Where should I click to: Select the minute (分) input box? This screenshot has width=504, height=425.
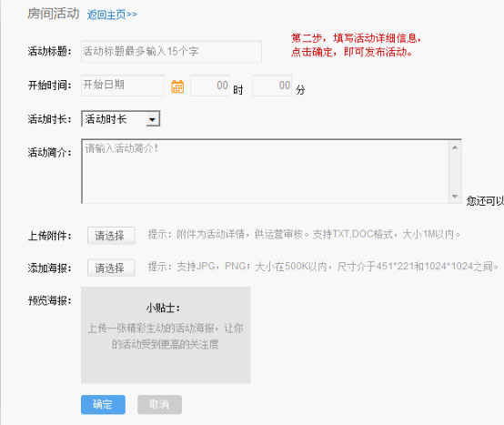(x=273, y=86)
